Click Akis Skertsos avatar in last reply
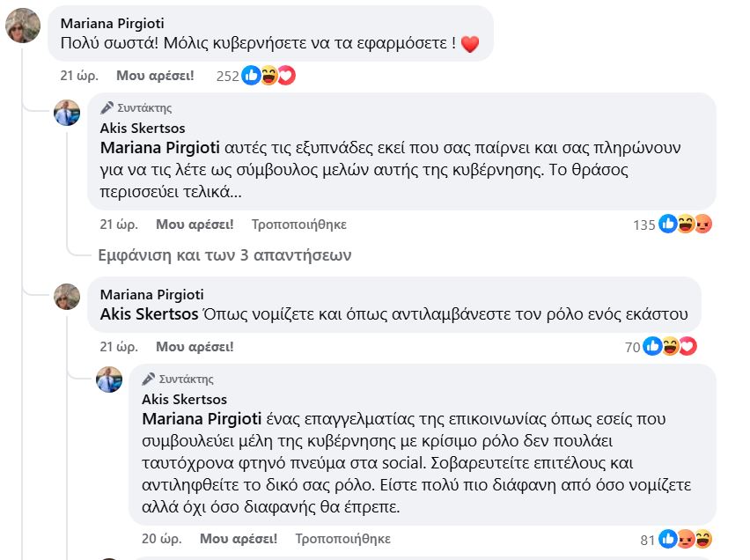The height and width of the screenshot is (560, 750). click(x=109, y=379)
